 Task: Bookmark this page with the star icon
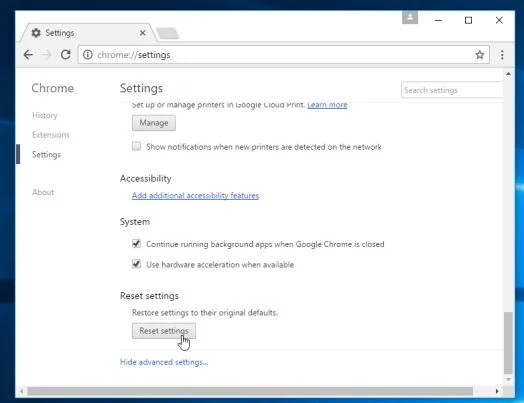pyautogui.click(x=480, y=54)
